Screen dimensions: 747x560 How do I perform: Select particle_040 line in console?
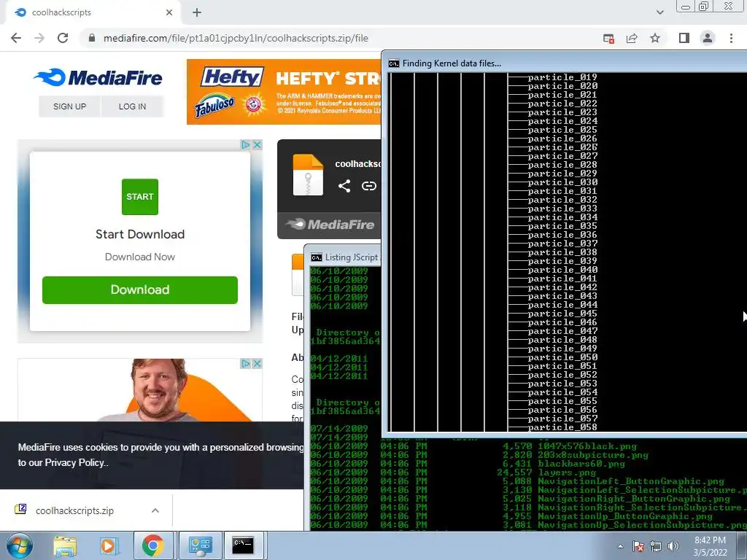tap(562, 270)
